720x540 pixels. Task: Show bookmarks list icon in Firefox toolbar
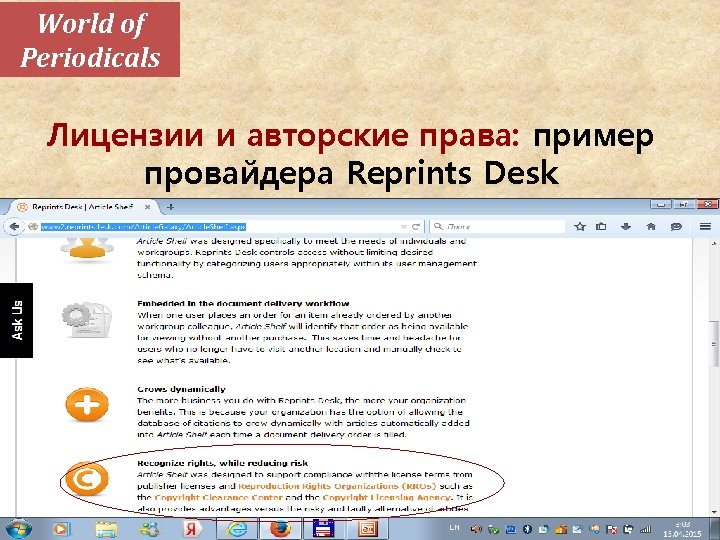(601, 226)
